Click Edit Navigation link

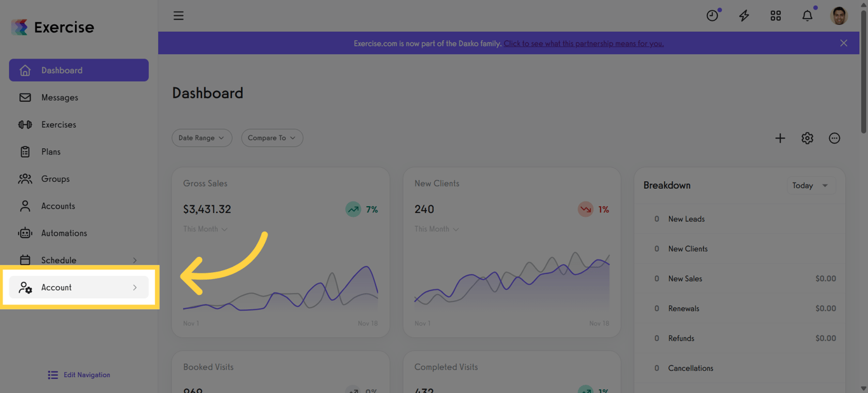79,375
